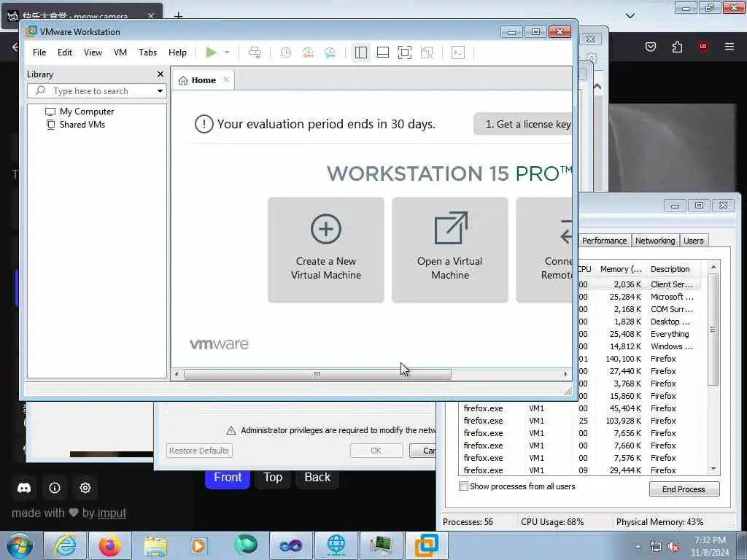The width and height of the screenshot is (747, 560).
Task: Click End Process button
Action: pos(684,489)
